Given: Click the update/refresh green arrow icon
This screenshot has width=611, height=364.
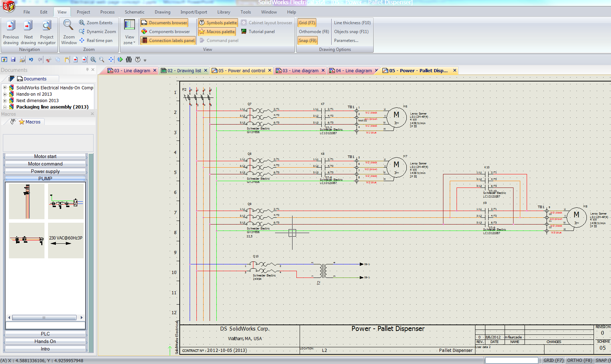Looking at the screenshot, I should click(x=120, y=59).
